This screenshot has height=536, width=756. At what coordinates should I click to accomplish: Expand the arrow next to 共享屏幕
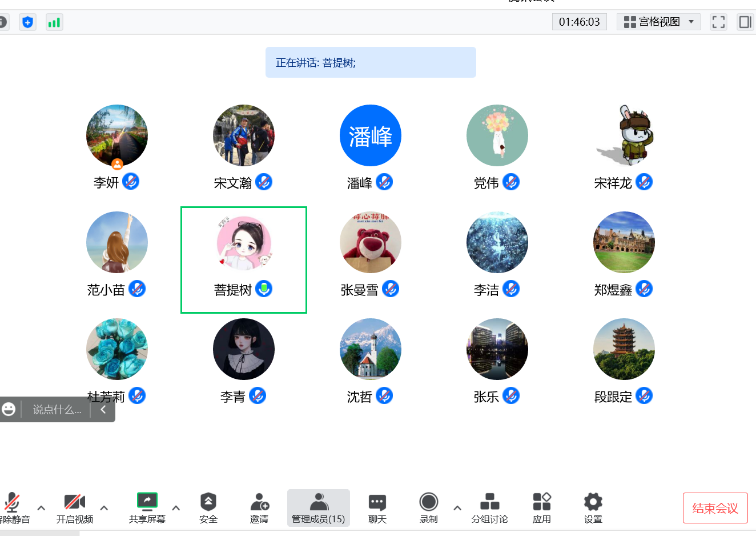(x=176, y=507)
